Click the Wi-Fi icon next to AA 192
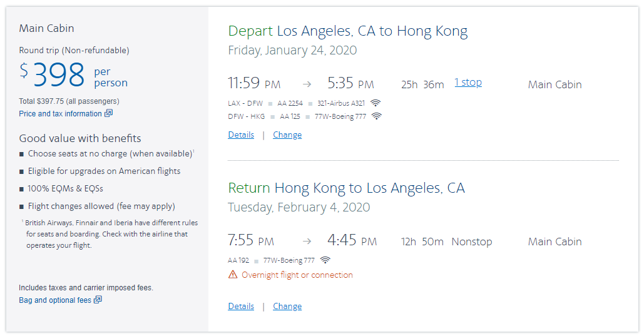Screen dimensions: 644x336 (x=325, y=260)
